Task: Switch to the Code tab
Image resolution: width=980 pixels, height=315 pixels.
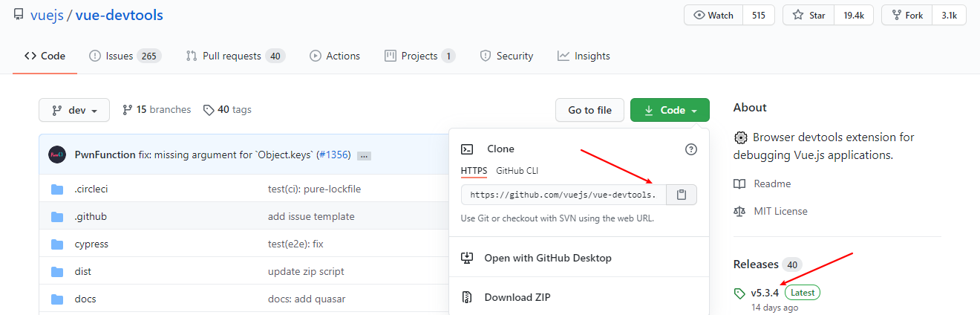Action: (45, 56)
